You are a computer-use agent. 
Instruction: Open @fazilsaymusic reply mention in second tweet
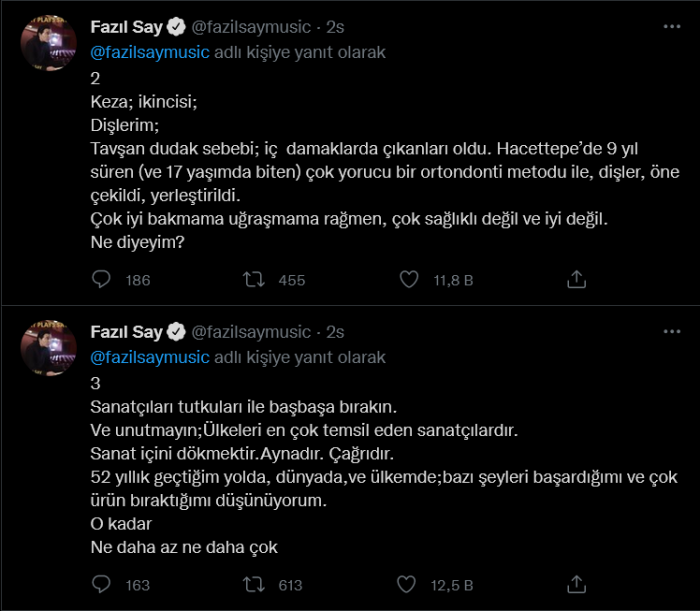[x=150, y=357]
